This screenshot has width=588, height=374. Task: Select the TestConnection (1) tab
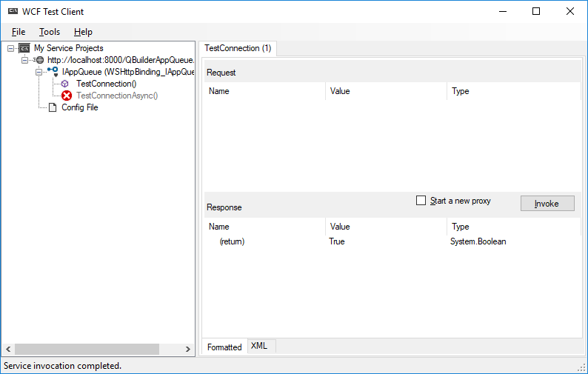click(238, 48)
